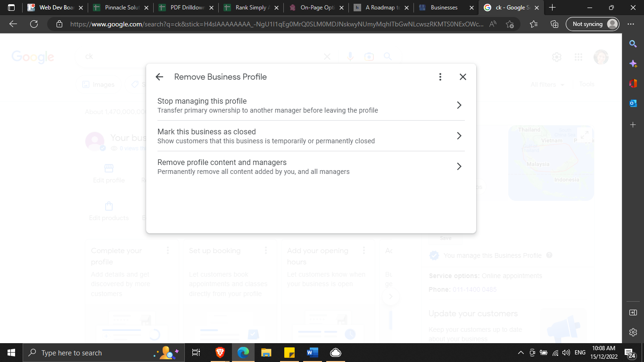Viewport: 644px width, 362px height.
Task: Switch to the Web Dev Board tab
Action: [x=56, y=8]
